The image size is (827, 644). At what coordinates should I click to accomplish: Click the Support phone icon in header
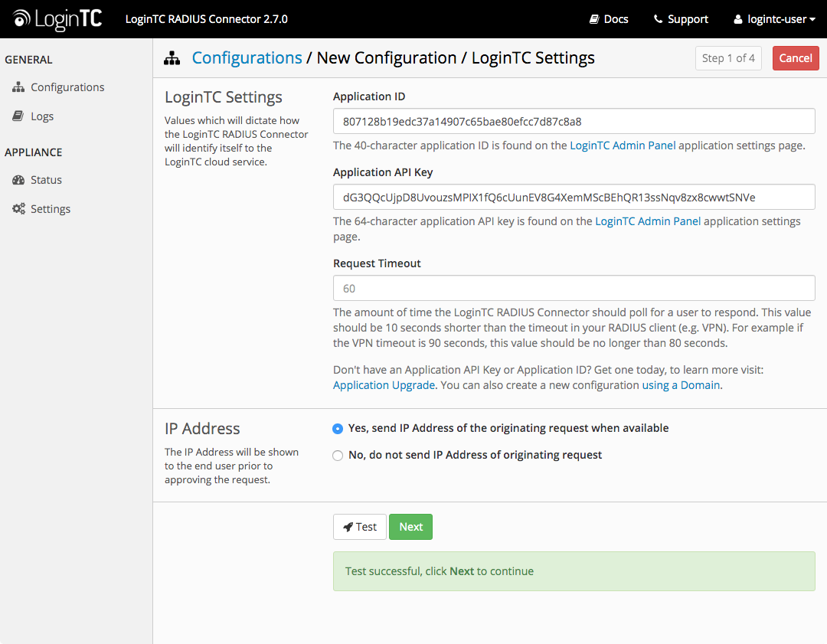point(658,19)
